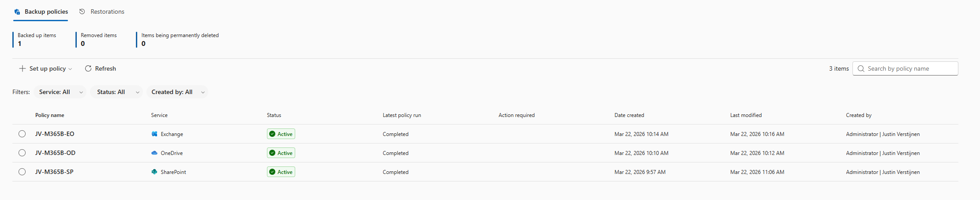Select the JV-M365B-SP policy radio button

pos(22,172)
